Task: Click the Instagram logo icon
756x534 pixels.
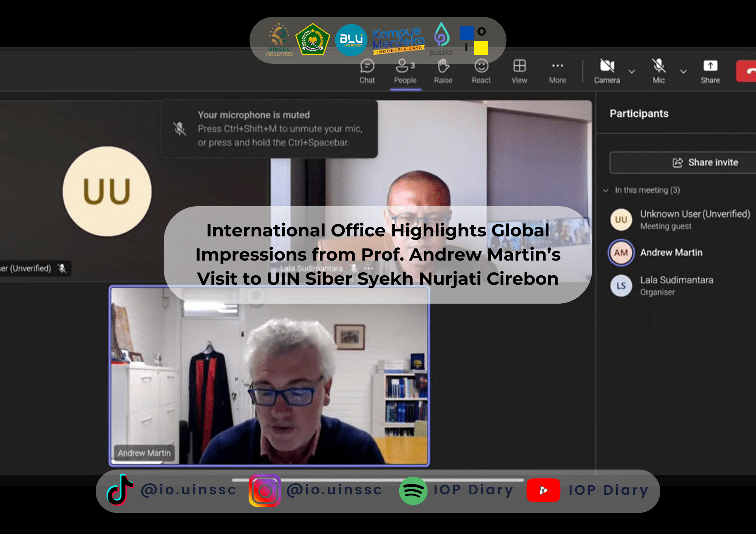Action: (x=265, y=490)
